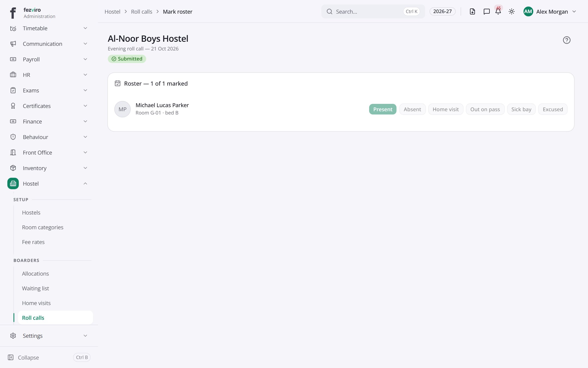Set status to Out on pass

485,109
